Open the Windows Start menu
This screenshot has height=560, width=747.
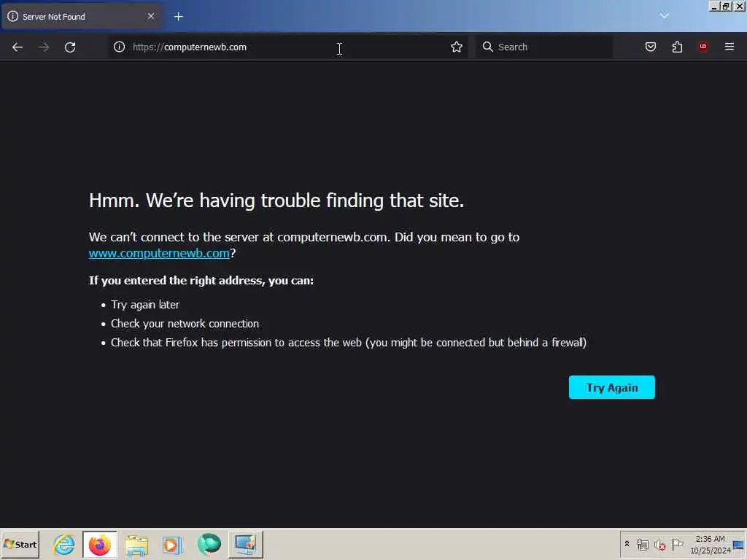point(20,545)
